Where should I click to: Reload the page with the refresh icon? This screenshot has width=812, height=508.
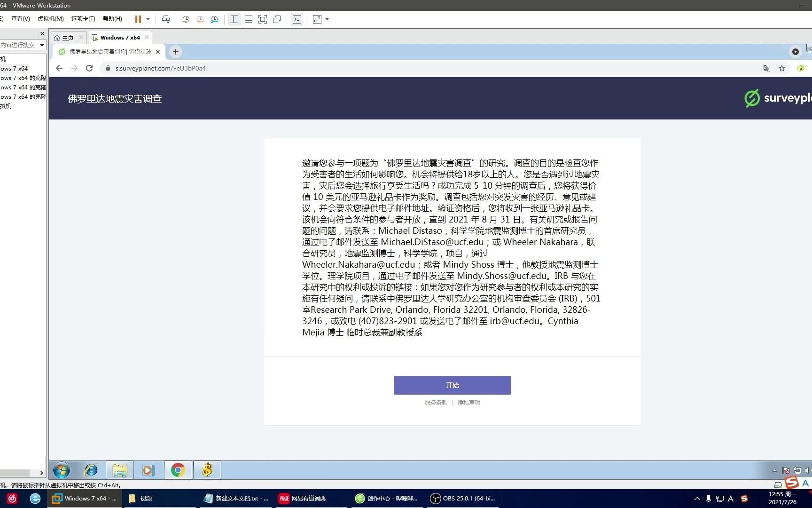coord(89,68)
